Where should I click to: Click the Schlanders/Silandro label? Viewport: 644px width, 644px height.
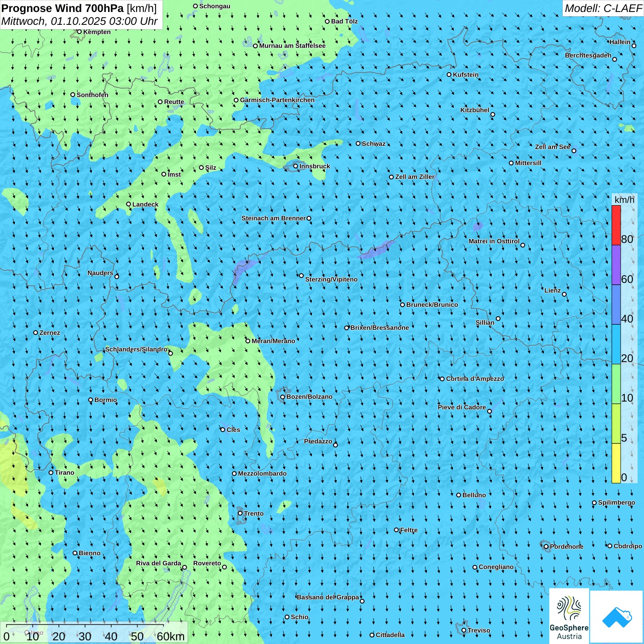[x=137, y=349]
